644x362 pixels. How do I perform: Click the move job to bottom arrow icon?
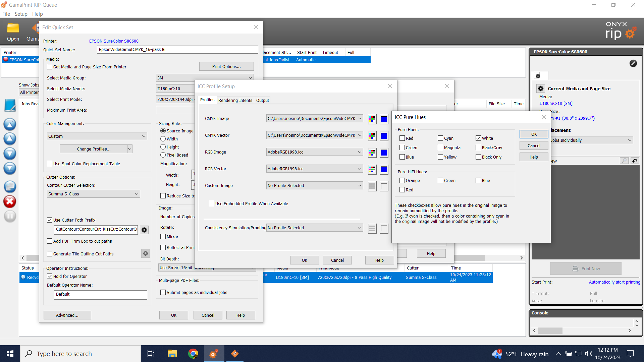10,168
